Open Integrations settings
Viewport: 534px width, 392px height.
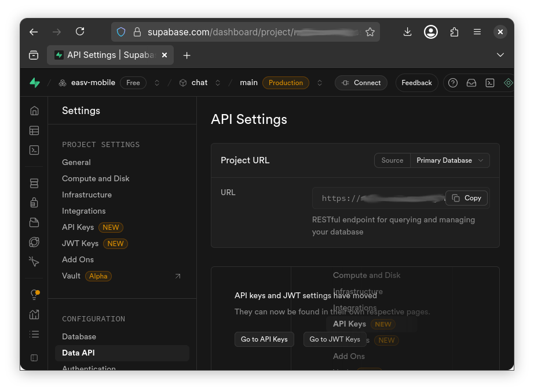pyautogui.click(x=84, y=211)
